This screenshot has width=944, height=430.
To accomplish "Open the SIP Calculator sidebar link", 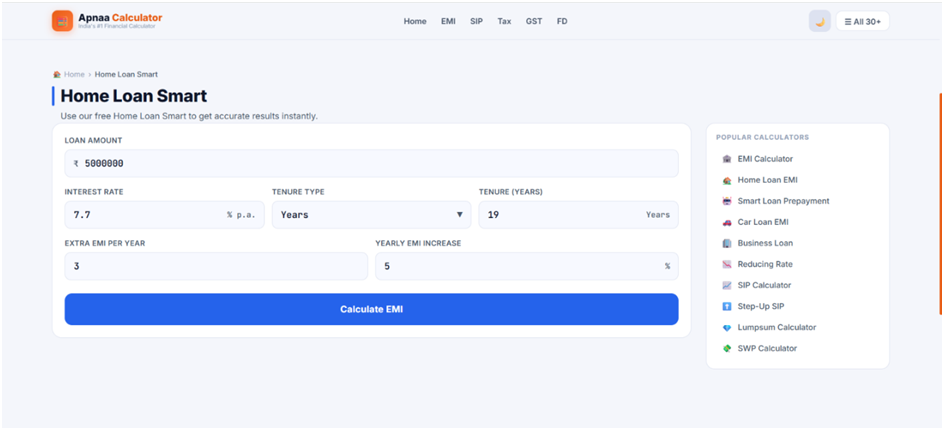I will coord(764,285).
